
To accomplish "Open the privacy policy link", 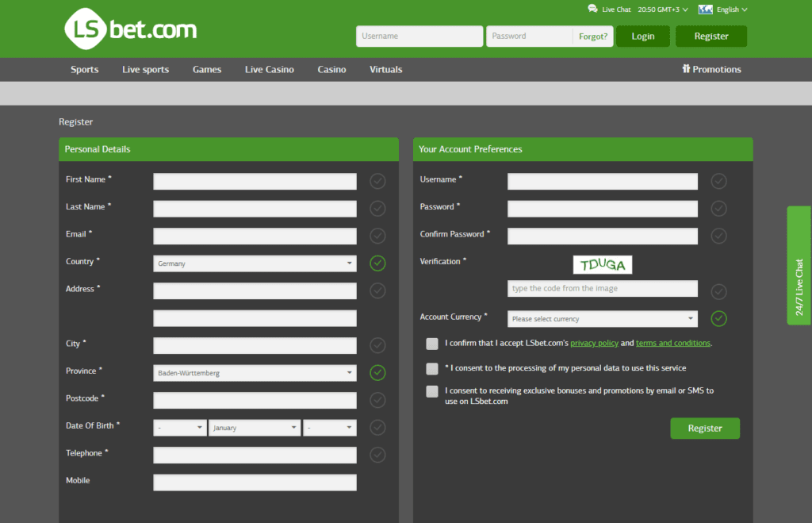I will pos(594,343).
